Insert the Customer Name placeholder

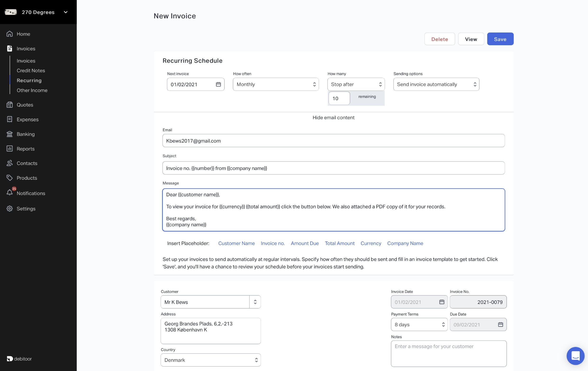click(236, 243)
